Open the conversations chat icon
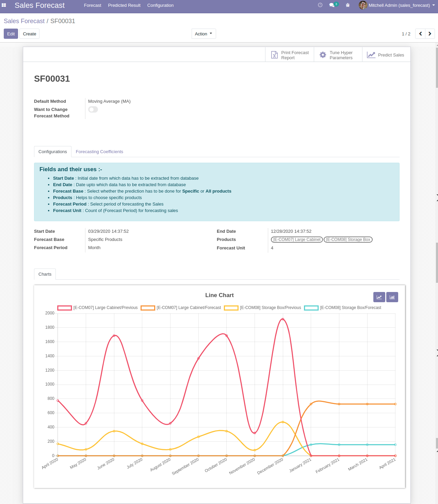The height and width of the screenshot is (504, 438). [332, 5]
